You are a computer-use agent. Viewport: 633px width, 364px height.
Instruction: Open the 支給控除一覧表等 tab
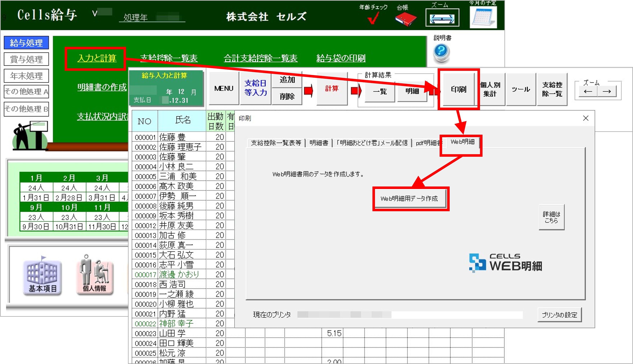pyautogui.click(x=276, y=143)
